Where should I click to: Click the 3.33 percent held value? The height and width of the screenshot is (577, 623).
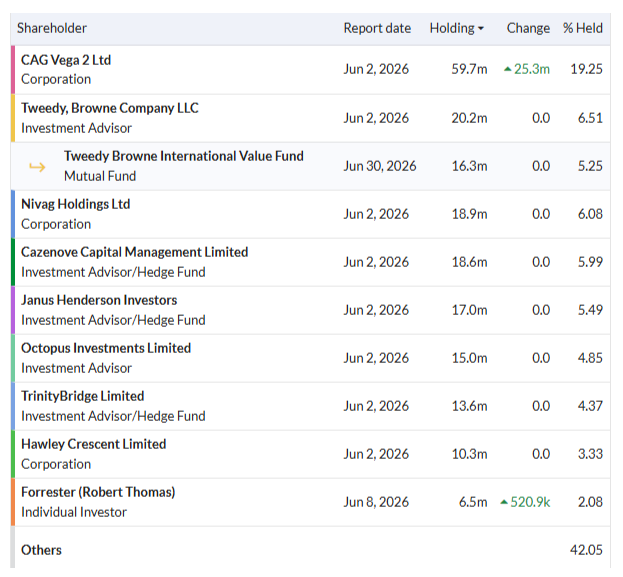tap(590, 454)
